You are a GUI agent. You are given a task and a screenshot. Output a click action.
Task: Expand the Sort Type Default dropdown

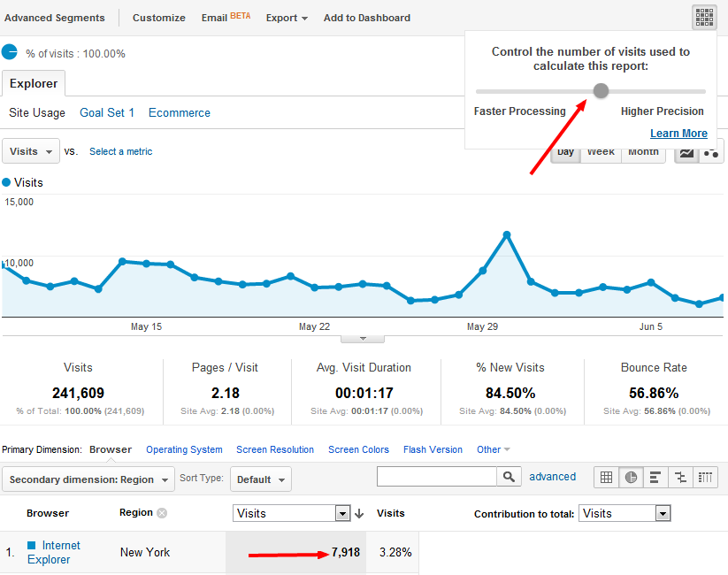click(261, 479)
